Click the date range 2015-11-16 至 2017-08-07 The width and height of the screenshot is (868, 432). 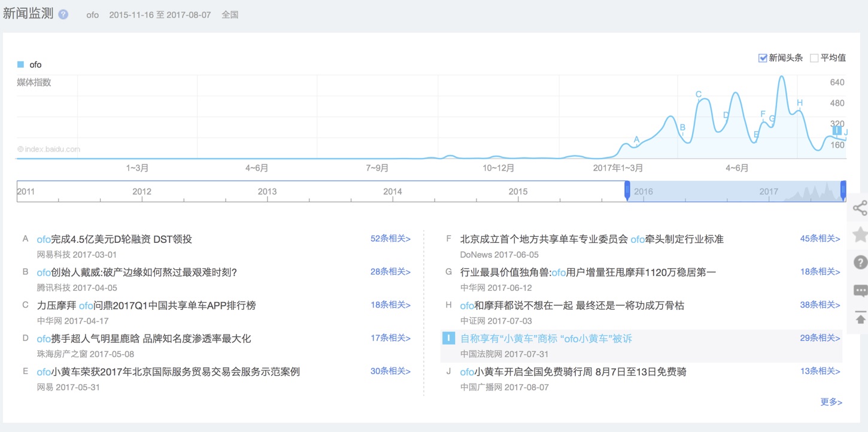click(160, 15)
